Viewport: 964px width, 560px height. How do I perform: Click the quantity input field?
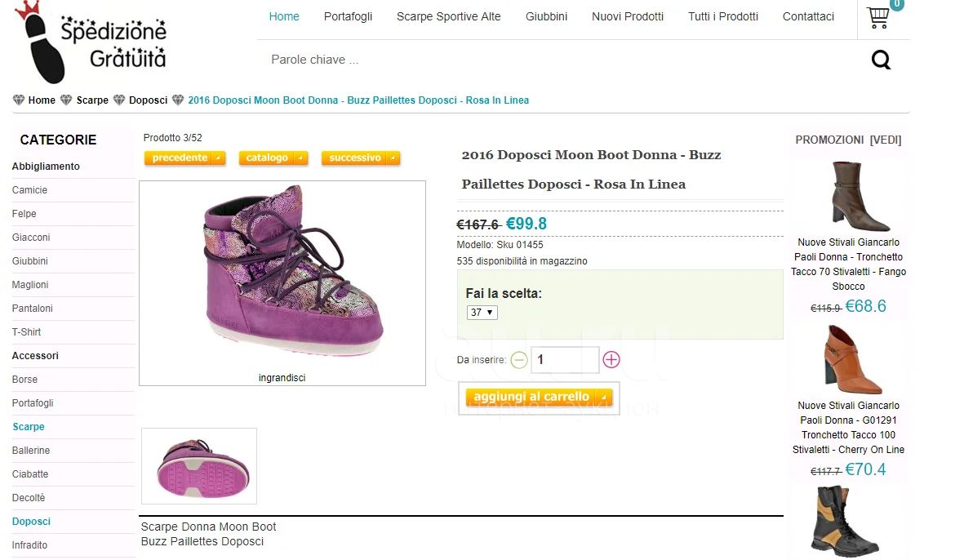pos(565,360)
